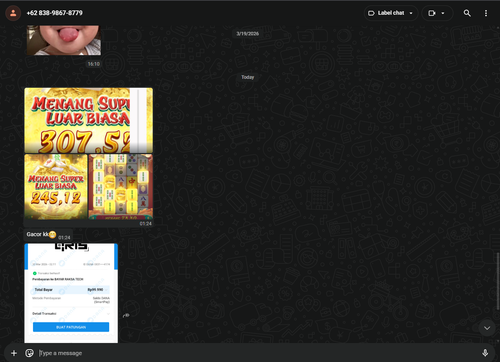Image resolution: width=500 pixels, height=362 pixels.
Task: Open contact info for +62 838-9867-8779
Action: click(55, 13)
